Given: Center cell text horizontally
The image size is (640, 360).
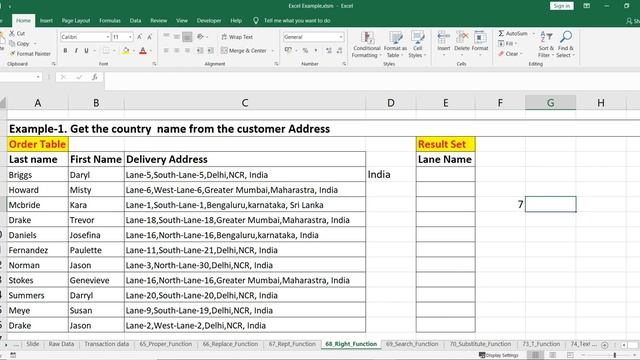Looking at the screenshot, I should pyautogui.click(x=176, y=51).
